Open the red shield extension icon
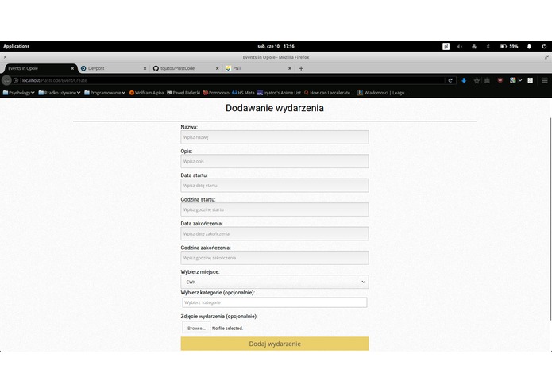The height and width of the screenshot is (392, 552). point(500,80)
